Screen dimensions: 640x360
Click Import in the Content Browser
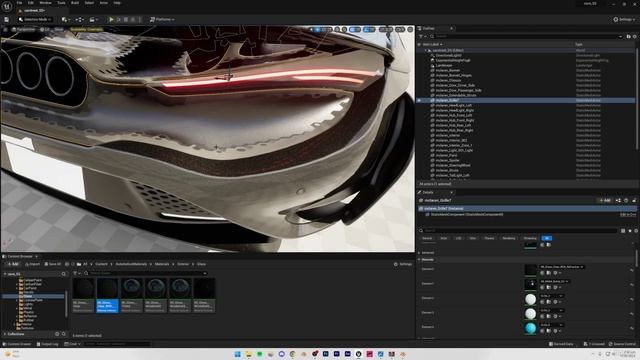pos(32,264)
